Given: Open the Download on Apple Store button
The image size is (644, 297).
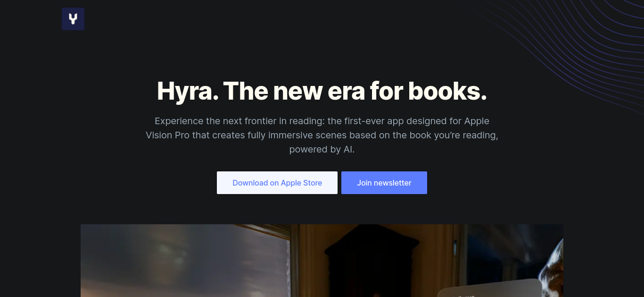Looking at the screenshot, I should pos(277,183).
